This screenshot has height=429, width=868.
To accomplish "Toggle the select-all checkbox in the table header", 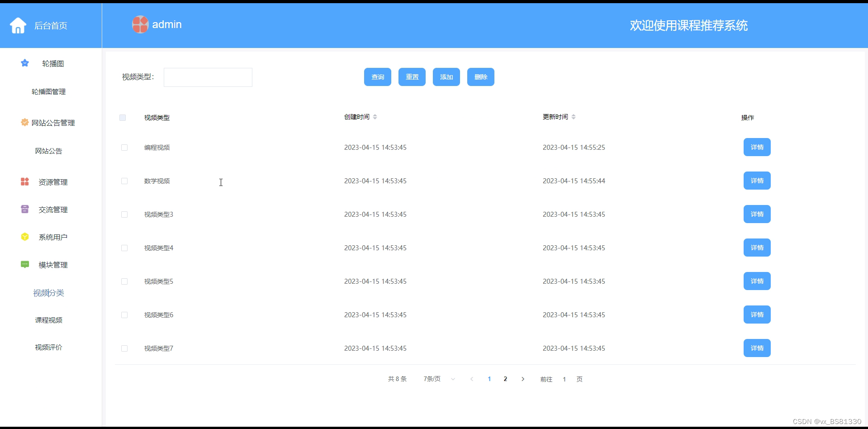I will [123, 118].
